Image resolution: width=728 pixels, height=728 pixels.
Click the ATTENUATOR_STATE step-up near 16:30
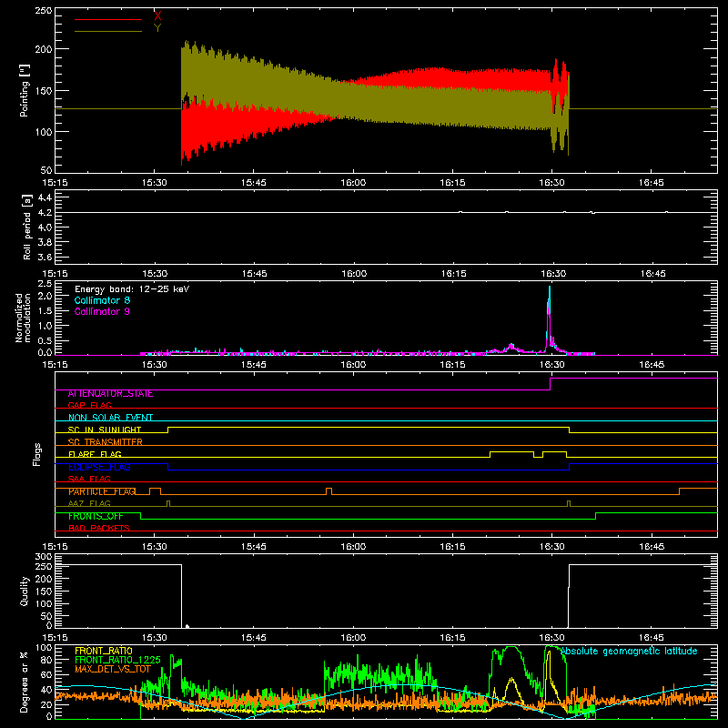click(x=551, y=384)
